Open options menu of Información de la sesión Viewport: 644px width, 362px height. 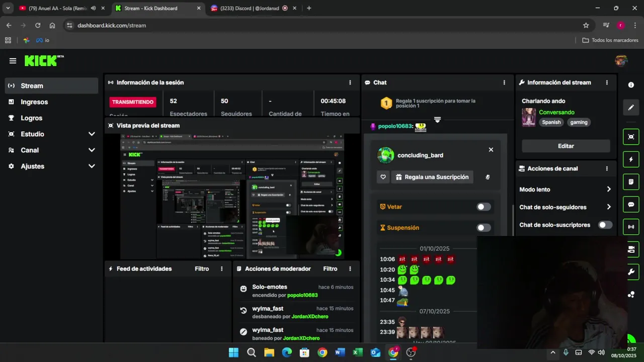350,82
